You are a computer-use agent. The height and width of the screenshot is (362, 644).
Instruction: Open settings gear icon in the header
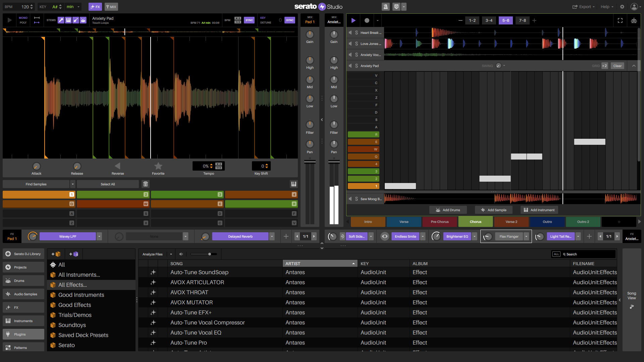tap(622, 7)
